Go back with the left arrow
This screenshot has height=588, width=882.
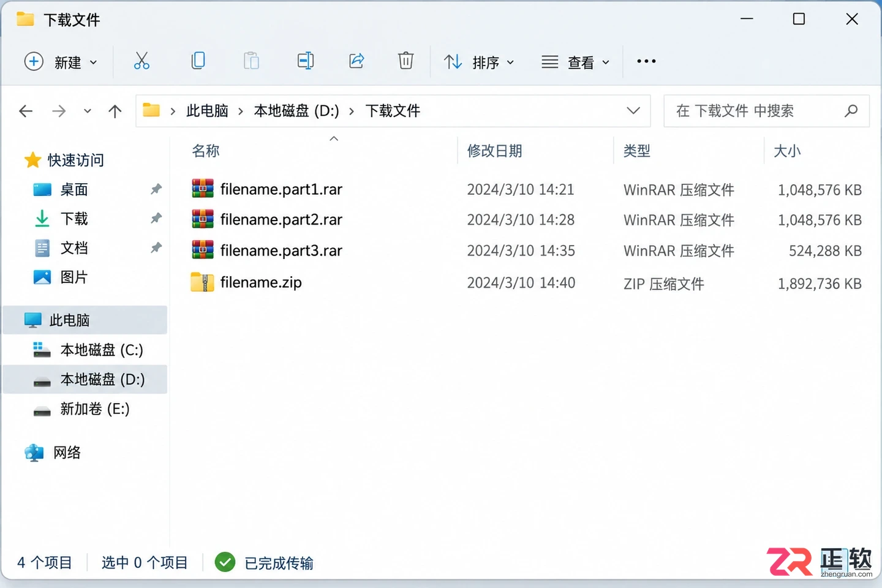(x=26, y=111)
